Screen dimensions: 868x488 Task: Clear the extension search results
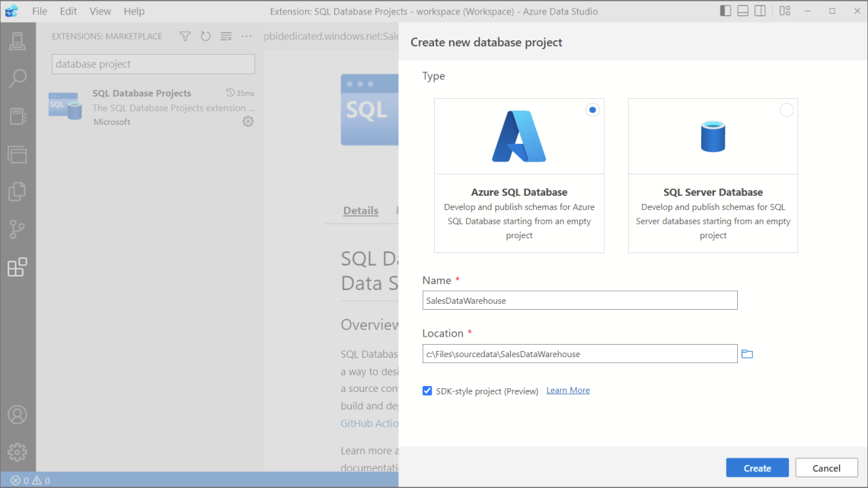pyautogui.click(x=225, y=36)
